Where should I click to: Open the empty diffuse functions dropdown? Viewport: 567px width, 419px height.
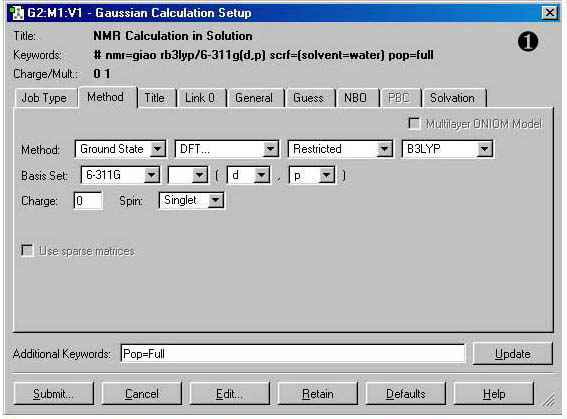188,175
